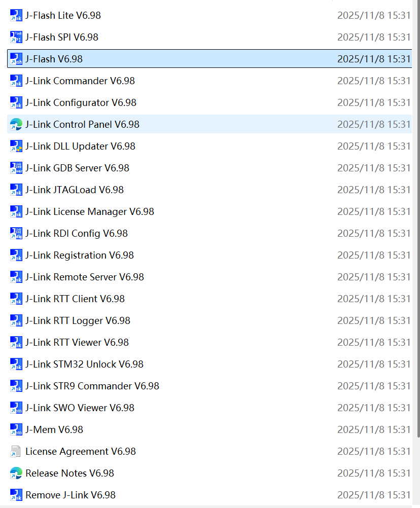Screen dimensions: 420x508
Task: Click the J-Link GDB Server V6.98 icon
Action: click(x=16, y=168)
